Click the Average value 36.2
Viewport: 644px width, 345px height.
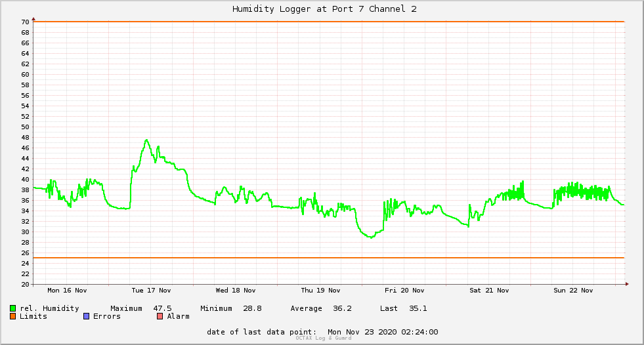click(x=342, y=308)
